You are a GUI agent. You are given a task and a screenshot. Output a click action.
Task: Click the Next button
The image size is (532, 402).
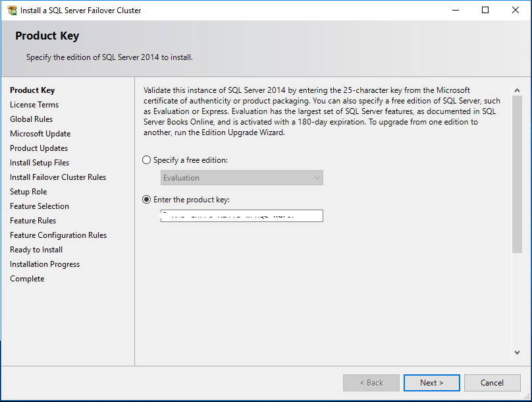point(431,383)
